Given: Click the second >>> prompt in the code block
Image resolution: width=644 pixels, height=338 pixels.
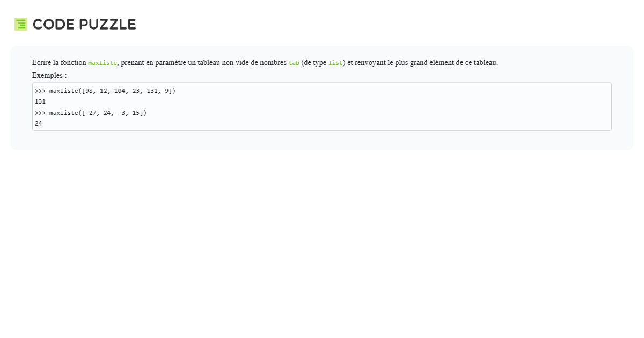Looking at the screenshot, I should [40, 113].
